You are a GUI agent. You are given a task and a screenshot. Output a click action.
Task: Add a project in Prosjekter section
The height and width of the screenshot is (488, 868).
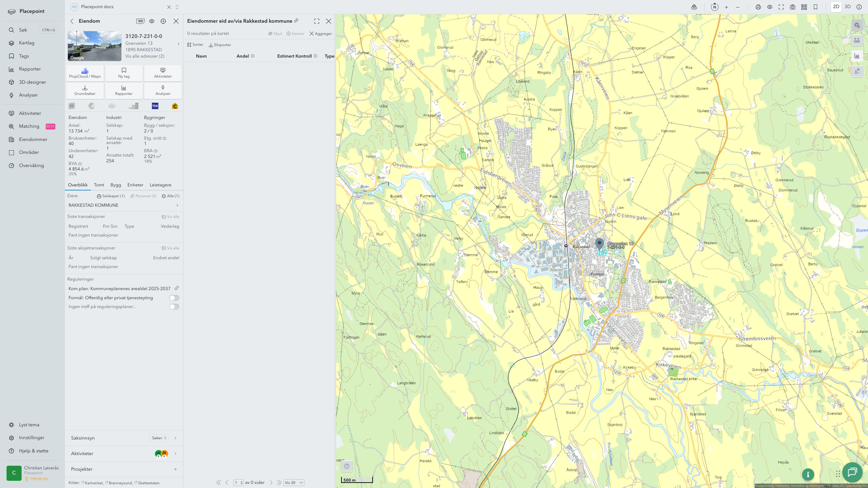coord(176,469)
